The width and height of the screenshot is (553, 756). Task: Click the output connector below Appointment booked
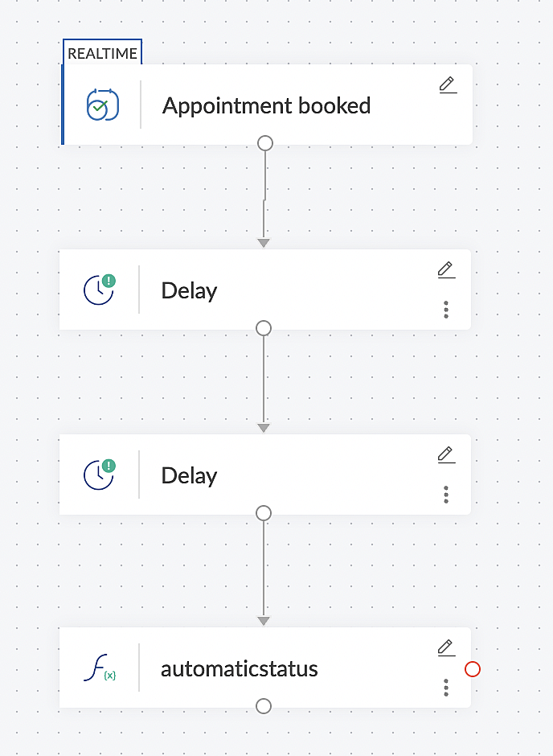click(x=265, y=143)
